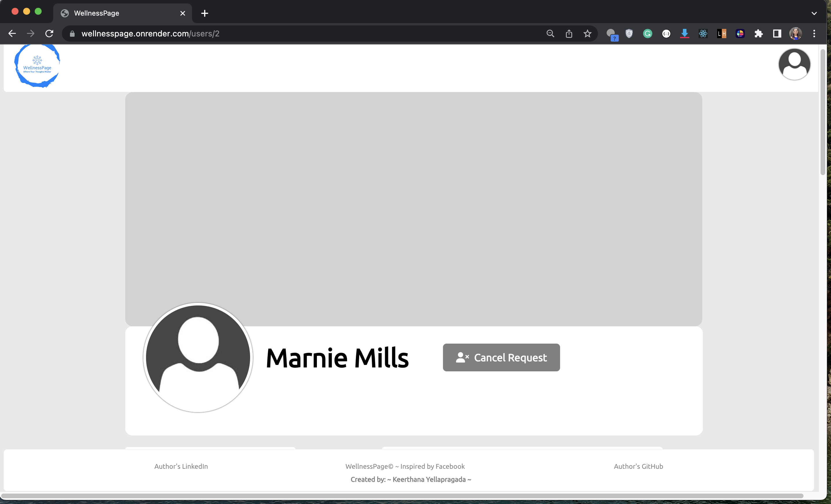Open the Extensions puzzle icon
The height and width of the screenshot is (504, 831).
click(x=758, y=34)
